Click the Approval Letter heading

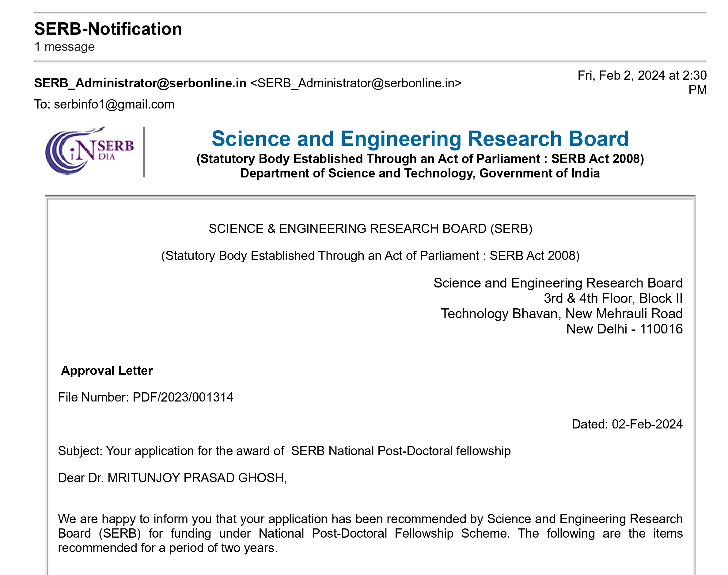click(107, 371)
